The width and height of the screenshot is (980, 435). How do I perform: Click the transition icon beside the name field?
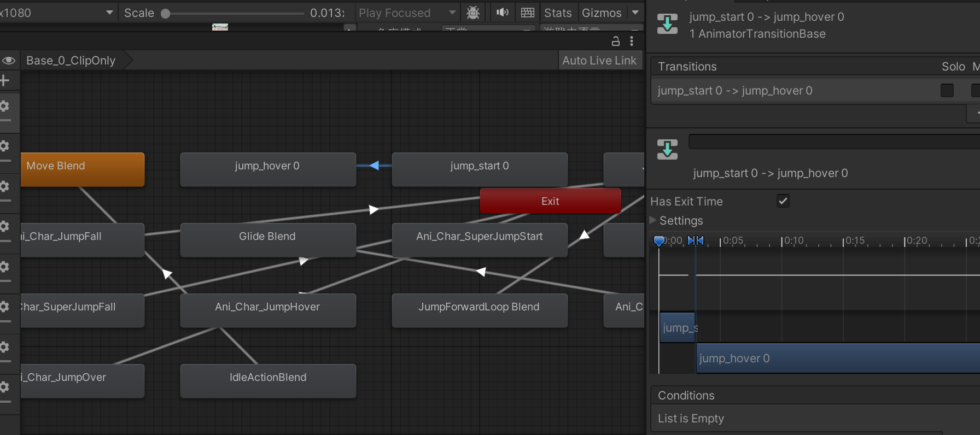tap(667, 149)
